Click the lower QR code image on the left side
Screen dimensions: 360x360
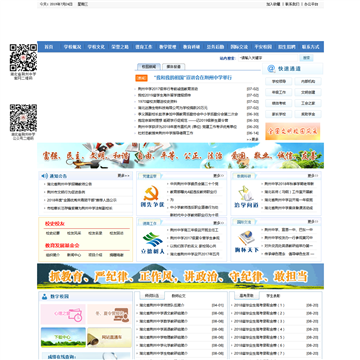point(23,118)
